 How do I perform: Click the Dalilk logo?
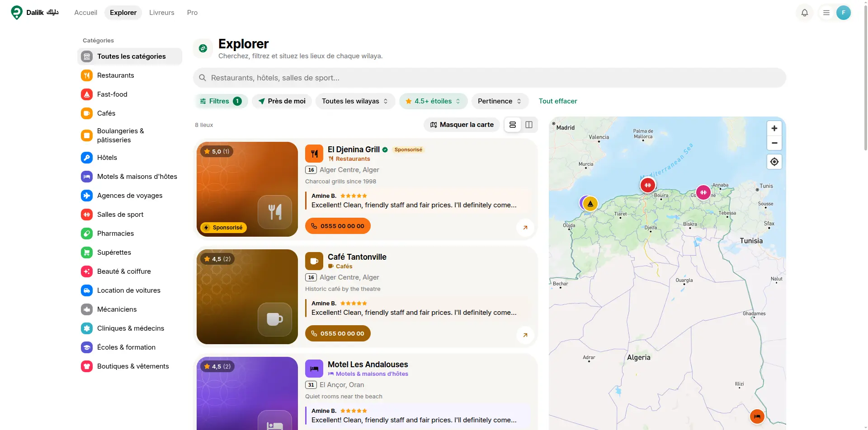35,13
